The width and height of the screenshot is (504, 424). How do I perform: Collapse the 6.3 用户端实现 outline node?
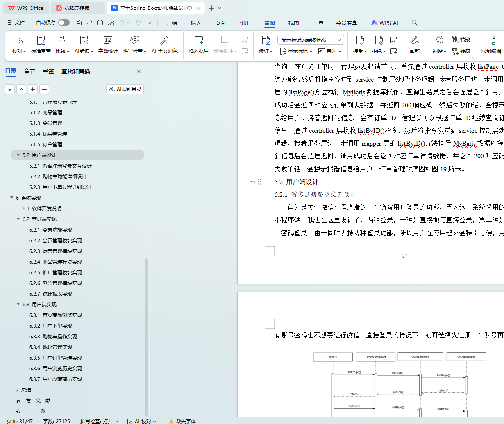coord(18,304)
